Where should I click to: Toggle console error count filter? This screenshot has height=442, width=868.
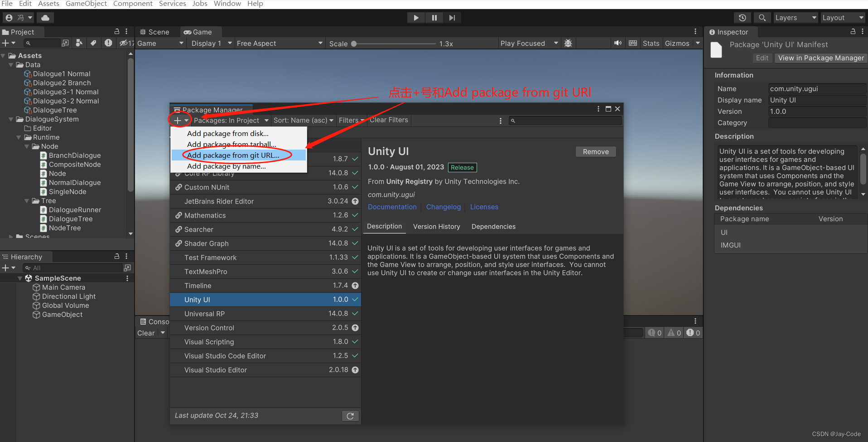pyautogui.click(x=693, y=333)
